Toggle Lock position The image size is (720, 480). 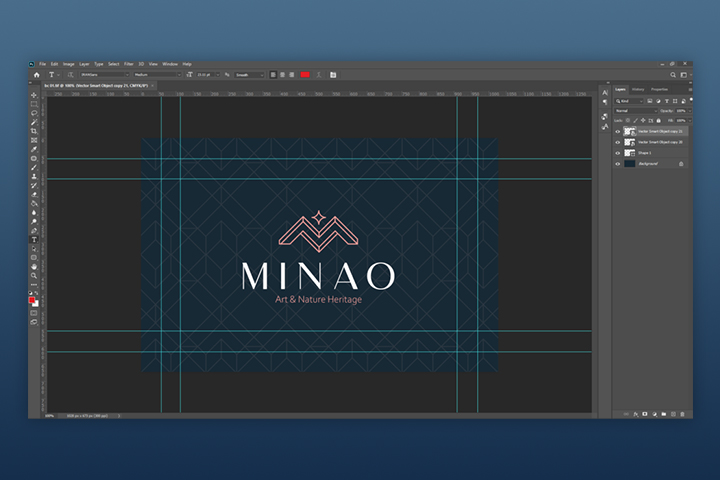pyautogui.click(x=643, y=120)
